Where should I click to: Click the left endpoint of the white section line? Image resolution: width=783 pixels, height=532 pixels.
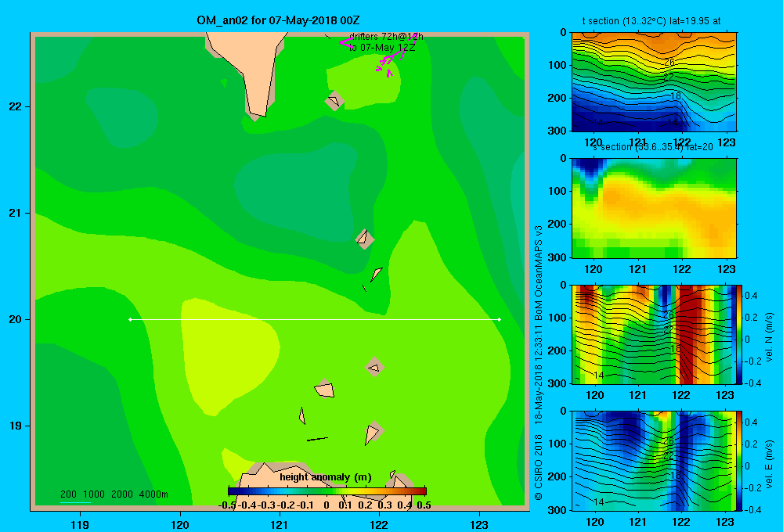(130, 319)
